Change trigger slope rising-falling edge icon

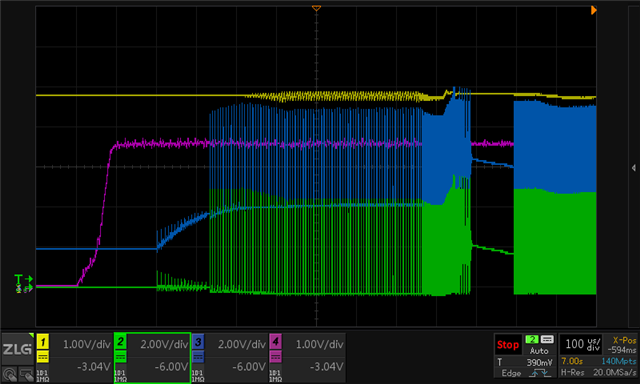point(540,373)
